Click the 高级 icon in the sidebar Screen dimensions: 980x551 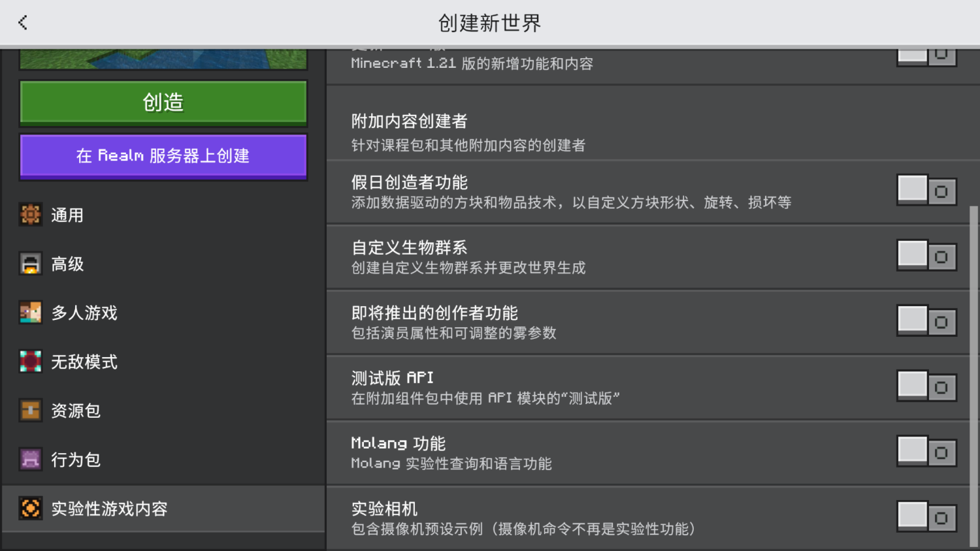click(30, 264)
